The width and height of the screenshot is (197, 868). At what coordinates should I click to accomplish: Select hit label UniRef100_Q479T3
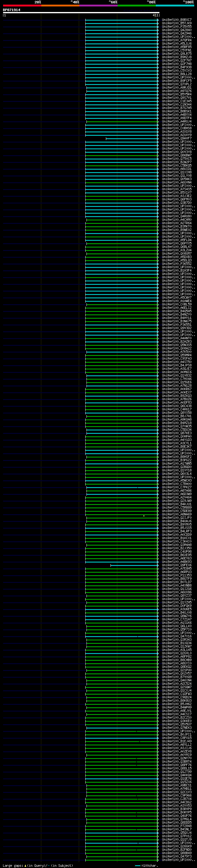[x=177, y=857]
